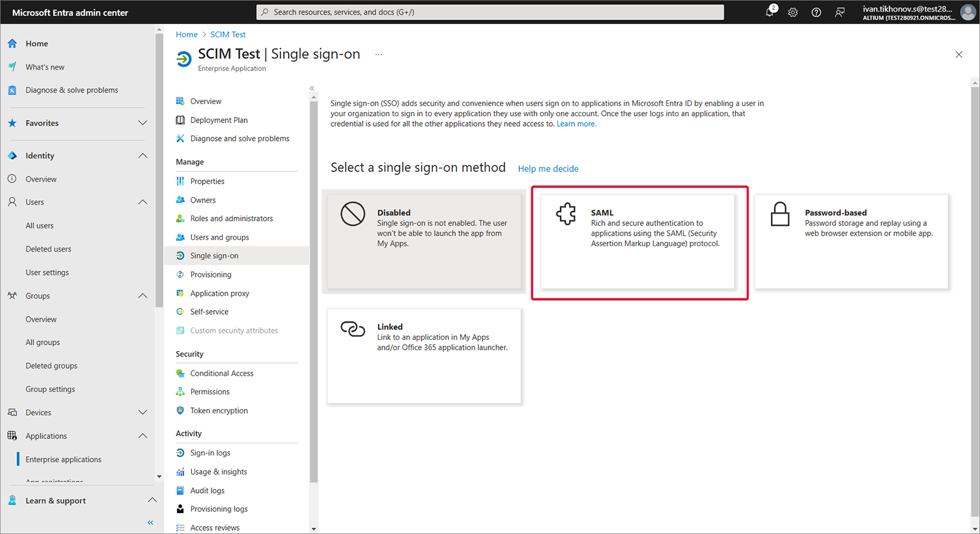Open the feedback icon in header

(840, 12)
